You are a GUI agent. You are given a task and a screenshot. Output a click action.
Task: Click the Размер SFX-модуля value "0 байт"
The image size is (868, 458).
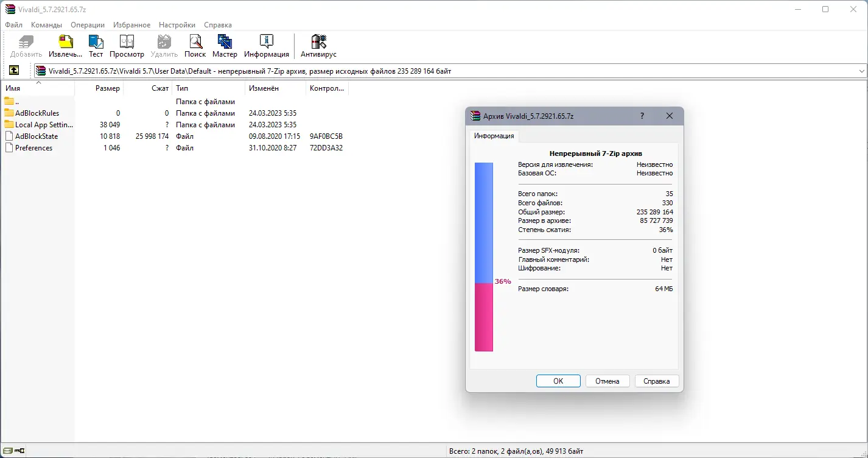(663, 250)
